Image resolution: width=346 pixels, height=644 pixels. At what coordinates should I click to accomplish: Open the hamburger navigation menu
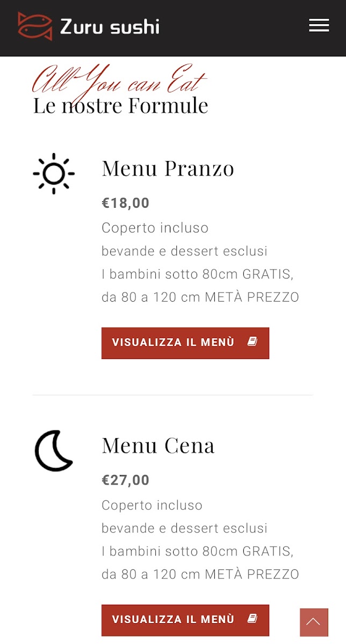pyautogui.click(x=319, y=25)
